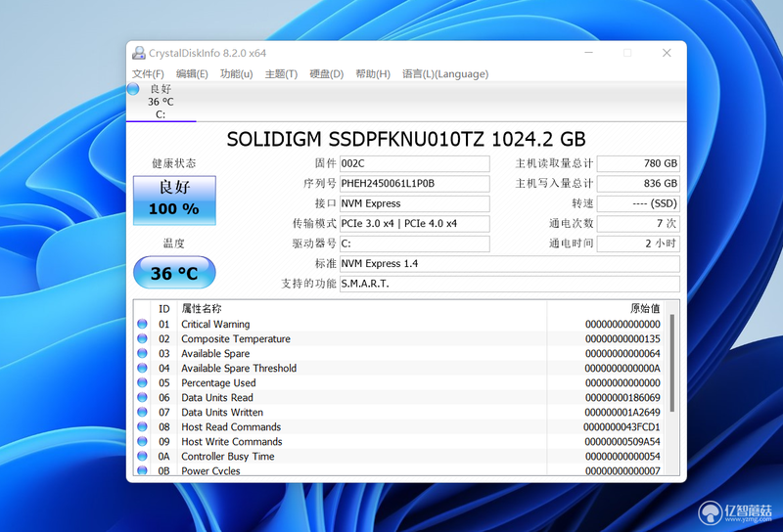This screenshot has width=783, height=532.
Task: Click the serial number field PHEH2450061L1P0B
Action: coord(414,184)
